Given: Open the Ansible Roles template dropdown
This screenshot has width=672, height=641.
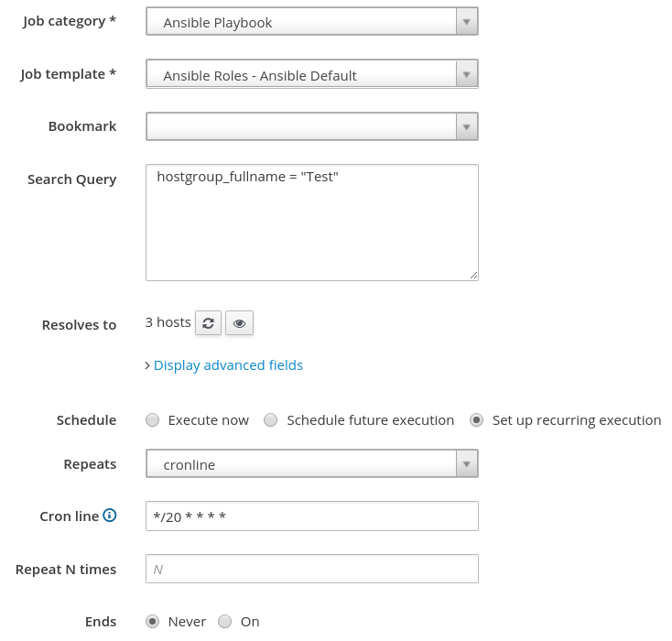Looking at the screenshot, I should click(x=302, y=75).
